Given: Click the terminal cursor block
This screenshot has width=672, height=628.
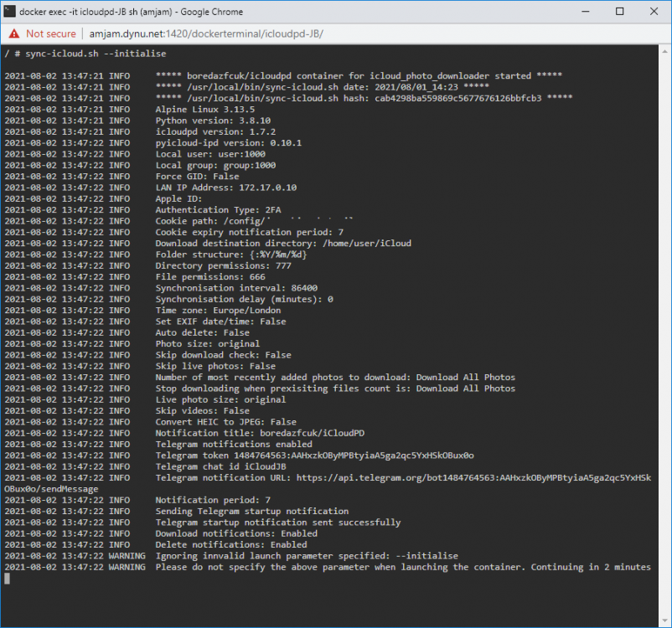Looking at the screenshot, I should pyautogui.click(x=7, y=579).
